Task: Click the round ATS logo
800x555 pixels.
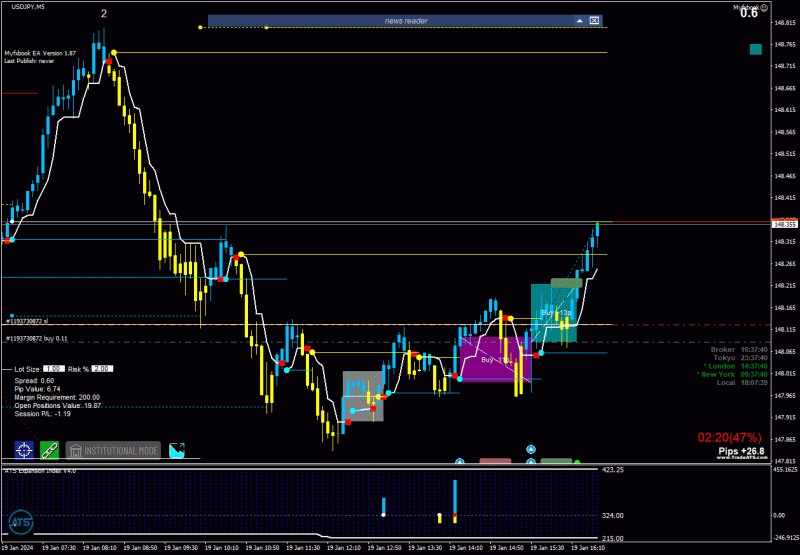Action: [21, 522]
